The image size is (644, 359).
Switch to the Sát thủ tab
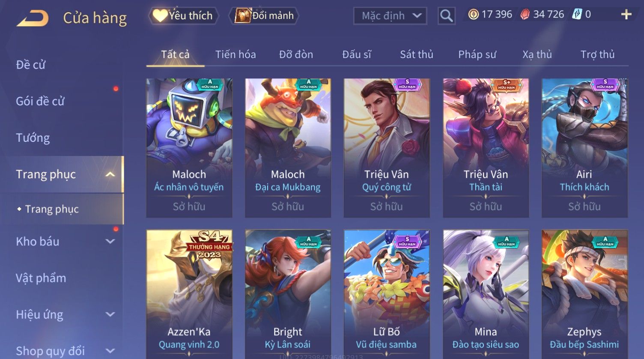tap(417, 54)
